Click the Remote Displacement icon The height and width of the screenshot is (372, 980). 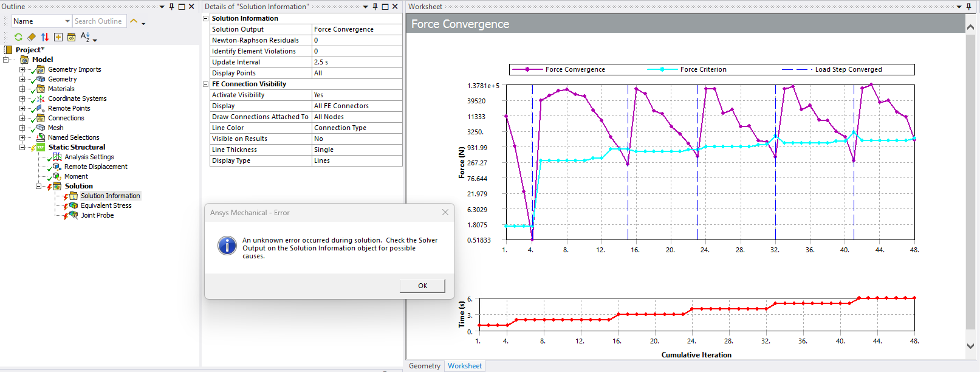[57, 167]
